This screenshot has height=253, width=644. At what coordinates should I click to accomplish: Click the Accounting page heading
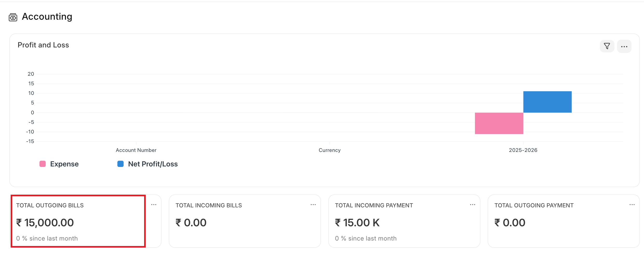47,17
